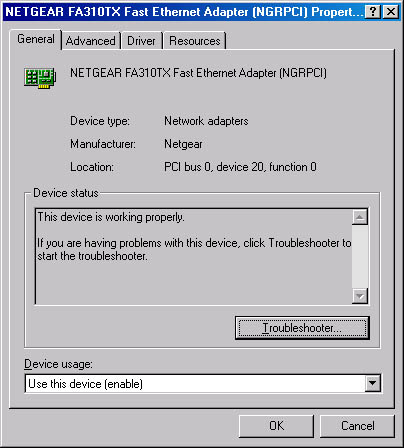This screenshot has width=404, height=448.
Task: Click the device status scroll up arrow
Action: point(360,217)
